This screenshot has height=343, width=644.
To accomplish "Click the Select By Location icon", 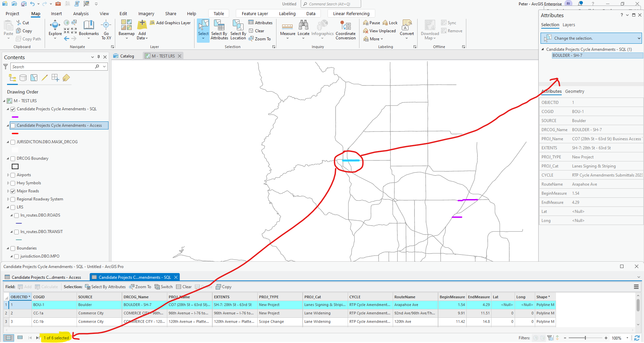I will tap(238, 26).
